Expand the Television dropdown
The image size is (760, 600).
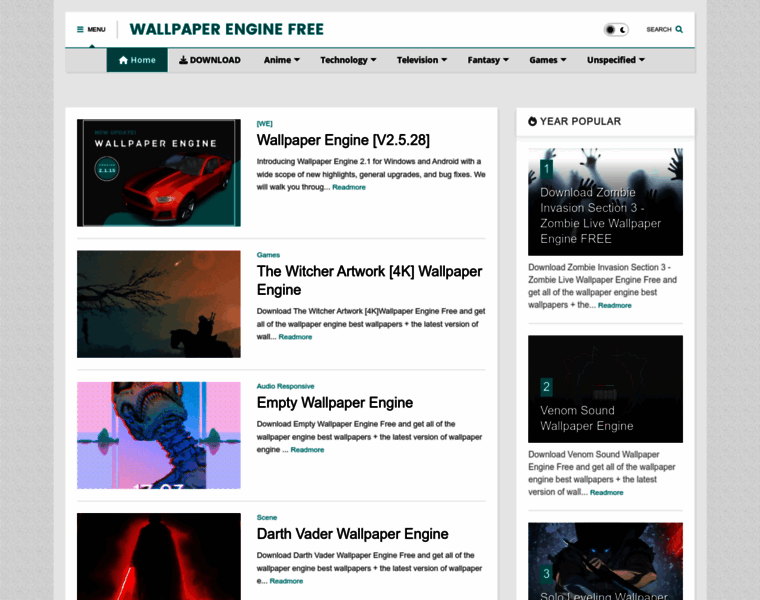[422, 60]
